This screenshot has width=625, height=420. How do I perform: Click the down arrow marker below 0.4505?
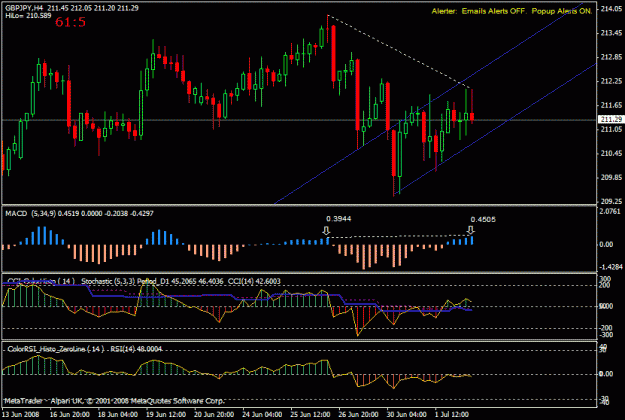(x=471, y=230)
